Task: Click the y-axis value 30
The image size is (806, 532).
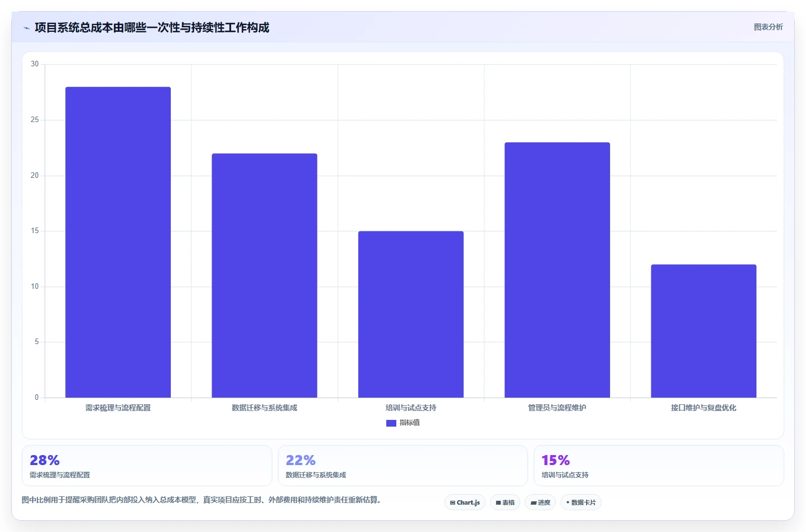Action: [35, 64]
